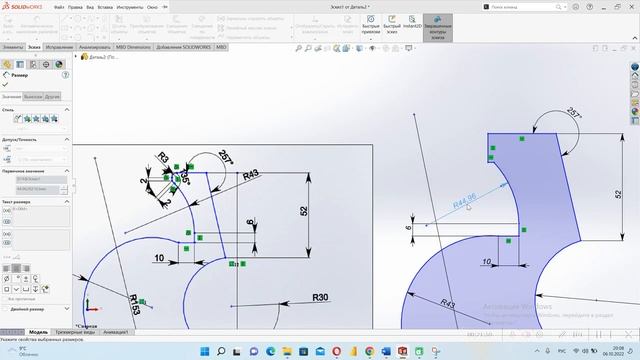The image size is (640, 360).
Task: Open DisplayManager tab icon
Action: coord(59,64)
